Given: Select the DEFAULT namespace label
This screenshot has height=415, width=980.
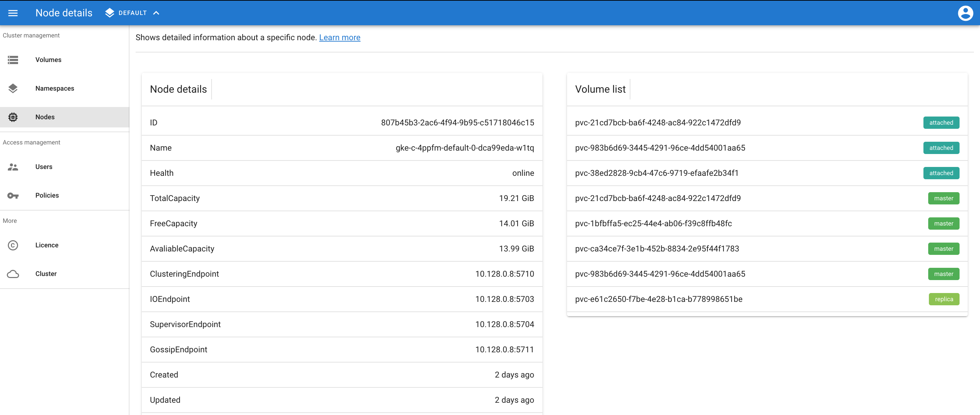Looking at the screenshot, I should [x=133, y=13].
